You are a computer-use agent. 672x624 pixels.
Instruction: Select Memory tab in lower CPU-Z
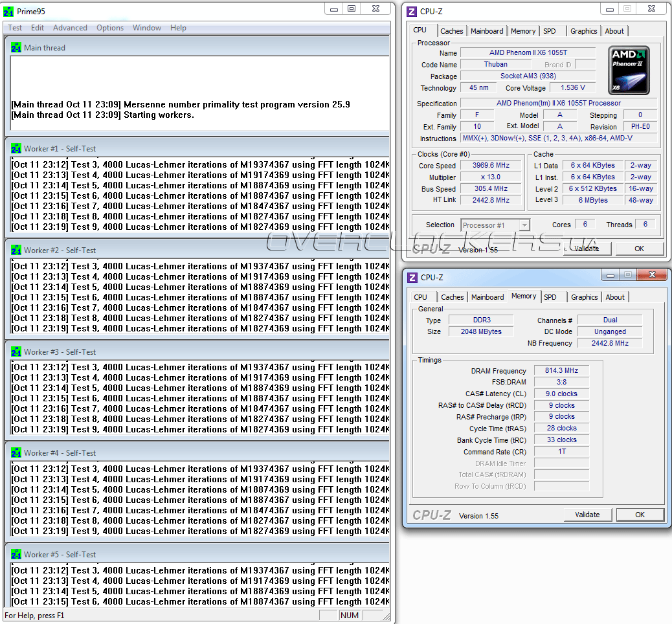[x=524, y=296]
